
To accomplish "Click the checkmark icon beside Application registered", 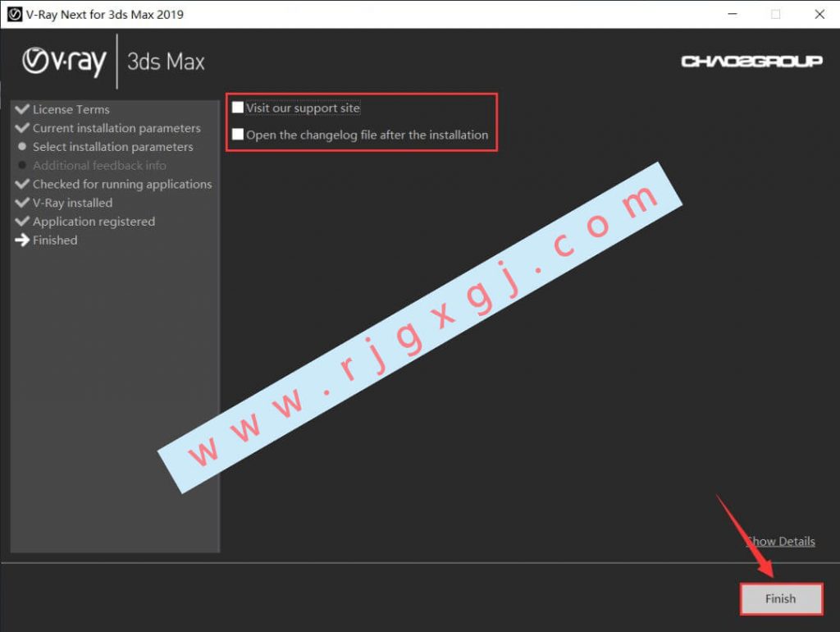I will click(x=22, y=222).
